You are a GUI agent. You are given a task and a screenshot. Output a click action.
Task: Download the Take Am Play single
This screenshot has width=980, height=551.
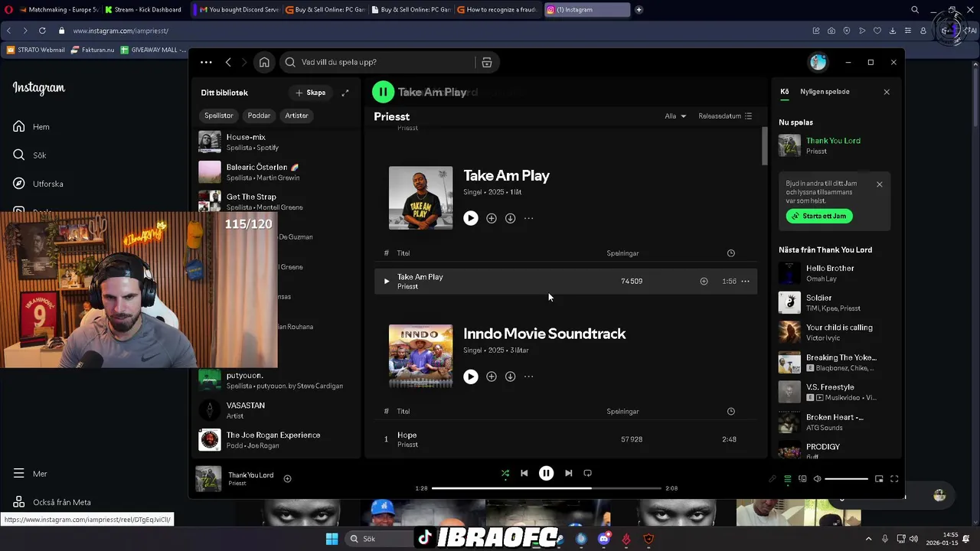pyautogui.click(x=510, y=218)
